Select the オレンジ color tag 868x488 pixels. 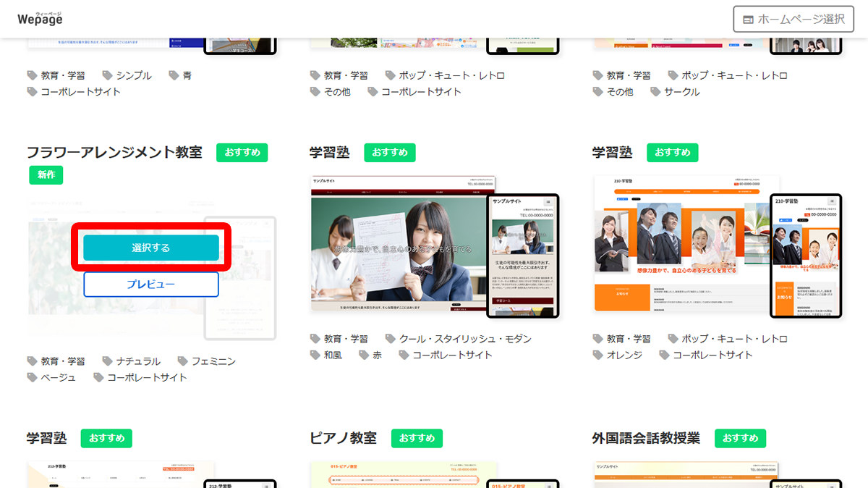tap(624, 355)
